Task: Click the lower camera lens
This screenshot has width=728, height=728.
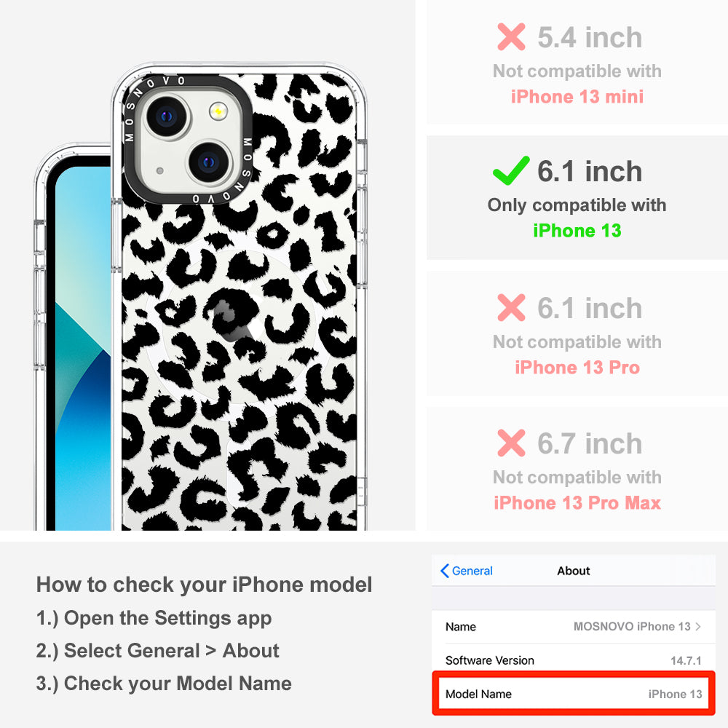Action: click(209, 162)
